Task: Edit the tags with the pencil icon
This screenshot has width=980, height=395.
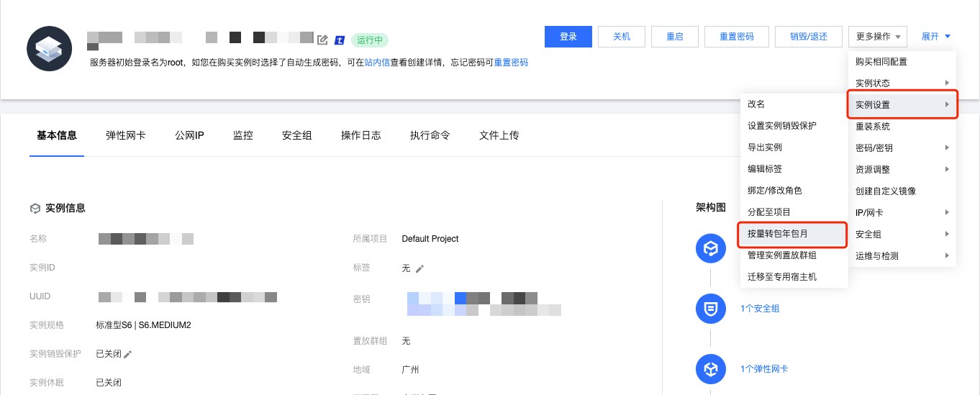Action: tap(420, 268)
